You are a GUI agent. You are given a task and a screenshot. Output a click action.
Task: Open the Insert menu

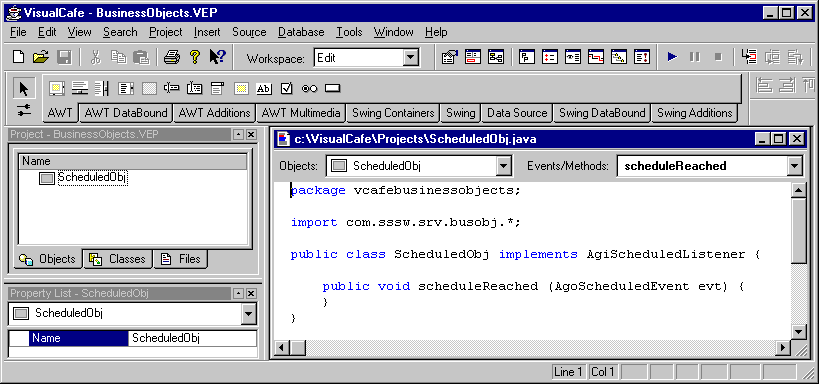(207, 32)
